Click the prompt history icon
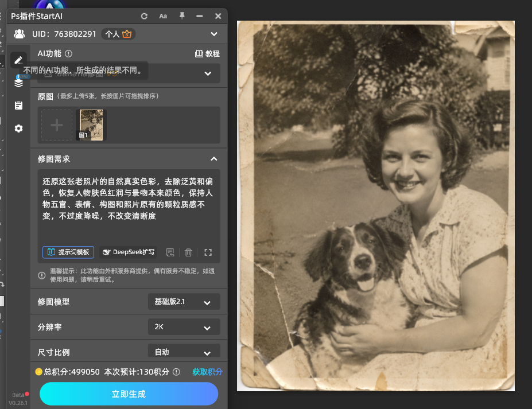The width and height of the screenshot is (532, 409). (170, 252)
